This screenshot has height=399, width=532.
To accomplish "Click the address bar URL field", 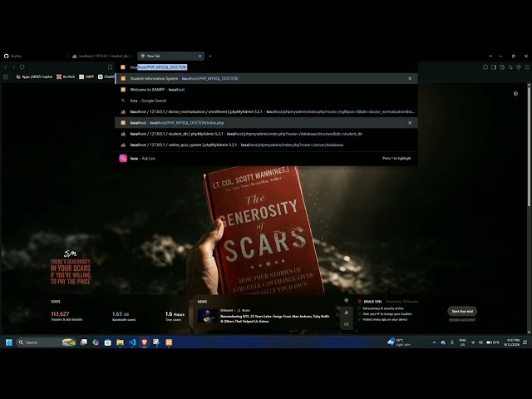I will point(266,67).
